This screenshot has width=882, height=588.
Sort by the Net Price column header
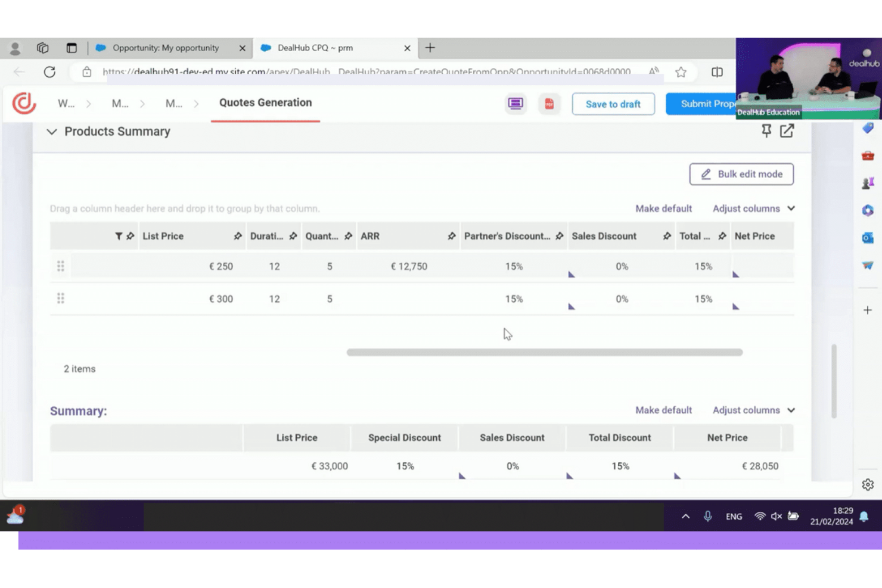click(754, 237)
